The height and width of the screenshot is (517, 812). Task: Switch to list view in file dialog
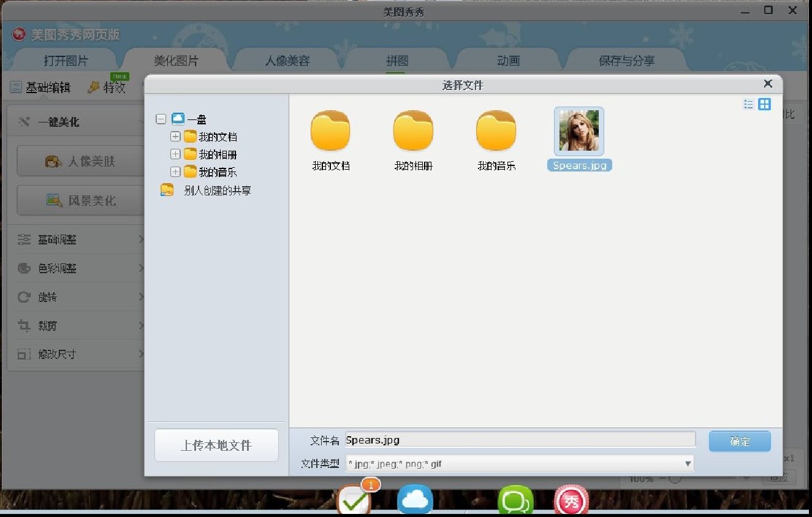[748, 104]
